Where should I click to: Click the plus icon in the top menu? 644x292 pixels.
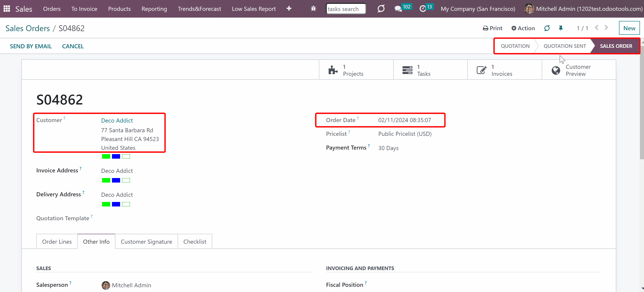(x=289, y=9)
